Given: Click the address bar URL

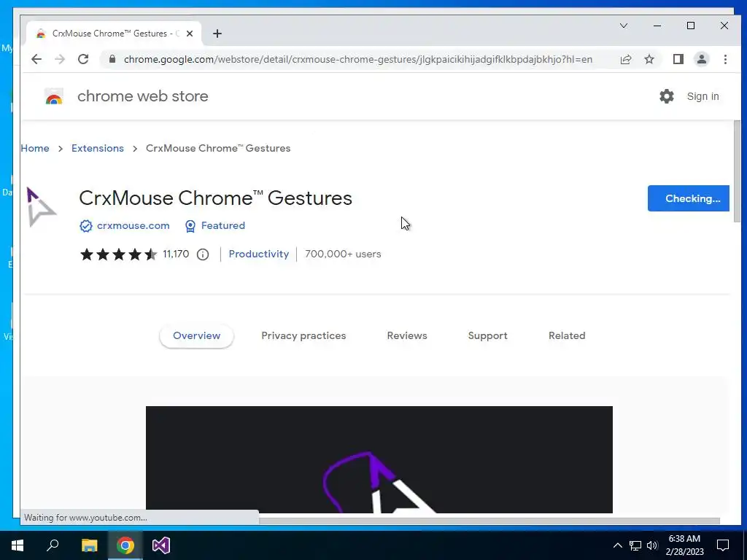Looking at the screenshot, I should [x=357, y=59].
